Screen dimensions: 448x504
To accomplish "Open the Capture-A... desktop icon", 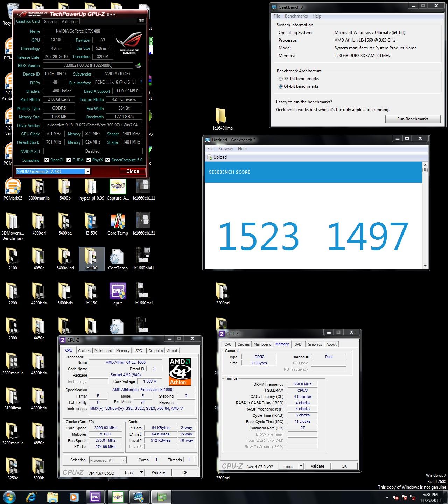I will click(118, 189).
